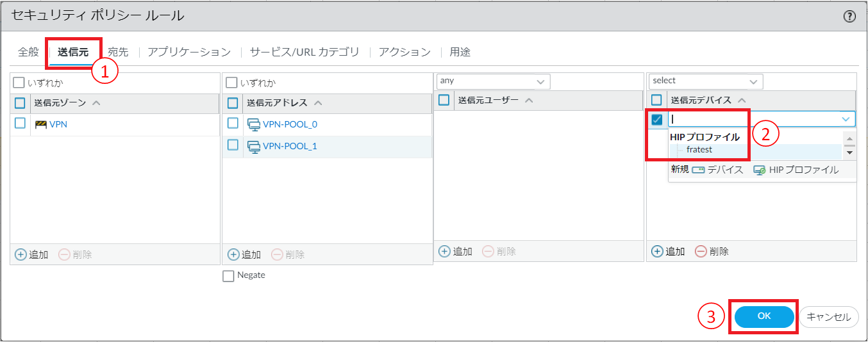The height and width of the screenshot is (342, 868).
Task: Open the アクション tab
Action: [404, 52]
